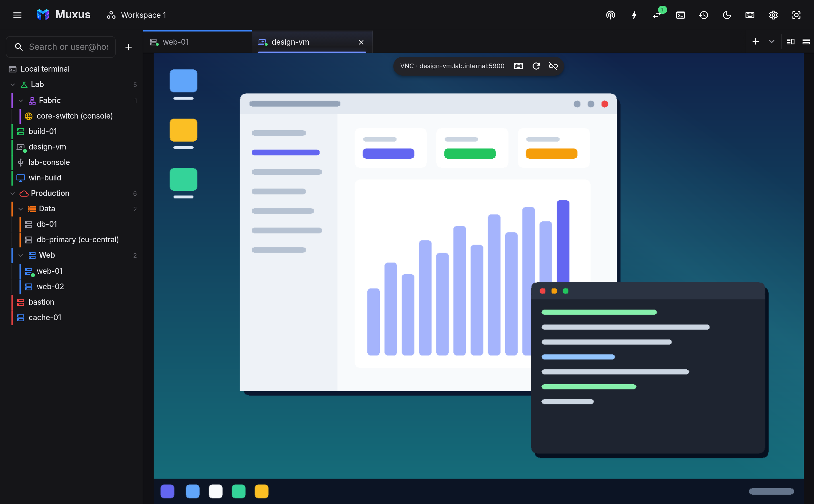This screenshot has height=504, width=814.
Task: Open build-01 host
Action: pyautogui.click(x=72, y=131)
